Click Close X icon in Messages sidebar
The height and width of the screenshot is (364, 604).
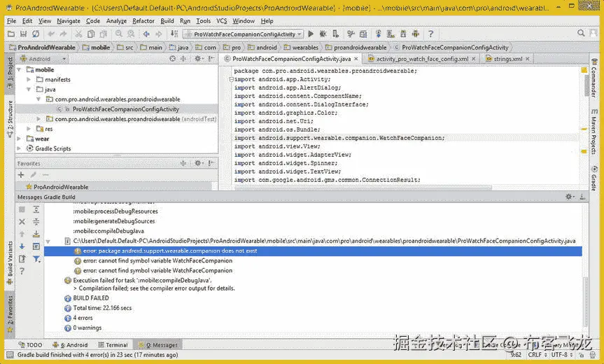click(22, 221)
